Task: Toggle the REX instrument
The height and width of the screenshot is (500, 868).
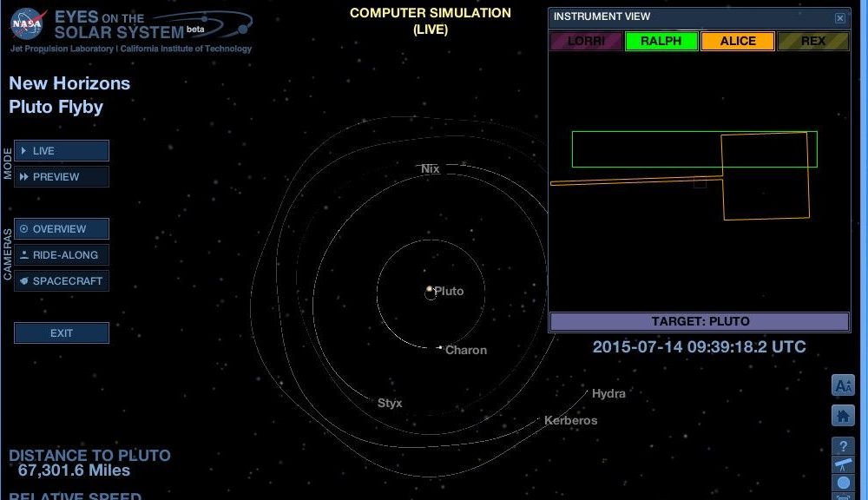Action: tap(812, 41)
